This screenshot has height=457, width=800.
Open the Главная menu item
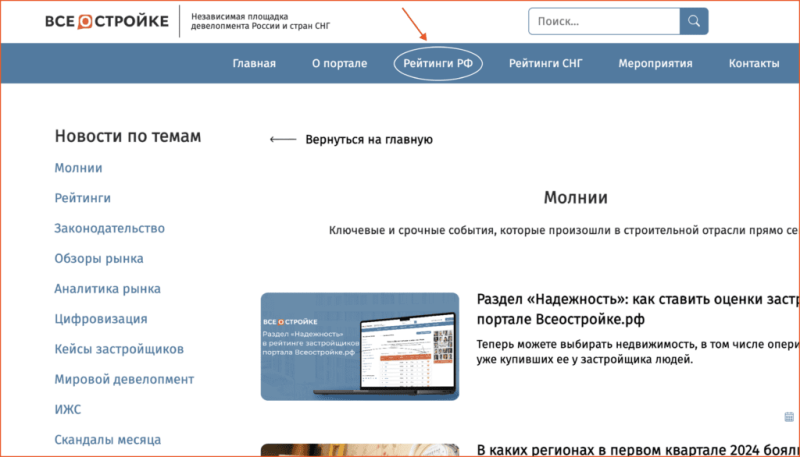click(254, 64)
